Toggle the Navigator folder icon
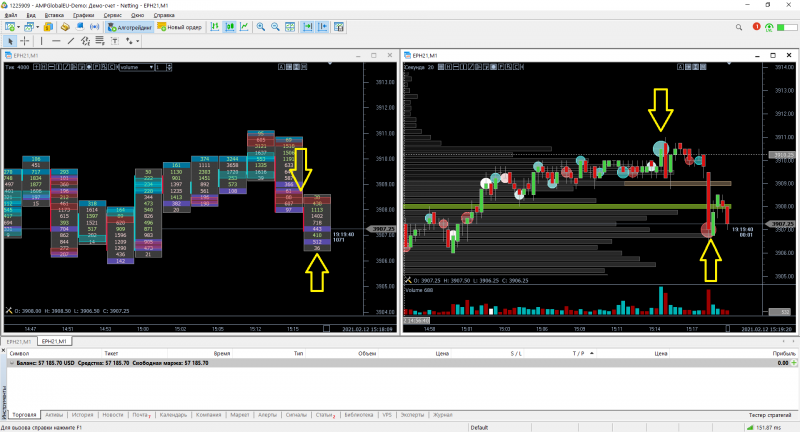This screenshot has width=800, height=432. tap(65, 27)
